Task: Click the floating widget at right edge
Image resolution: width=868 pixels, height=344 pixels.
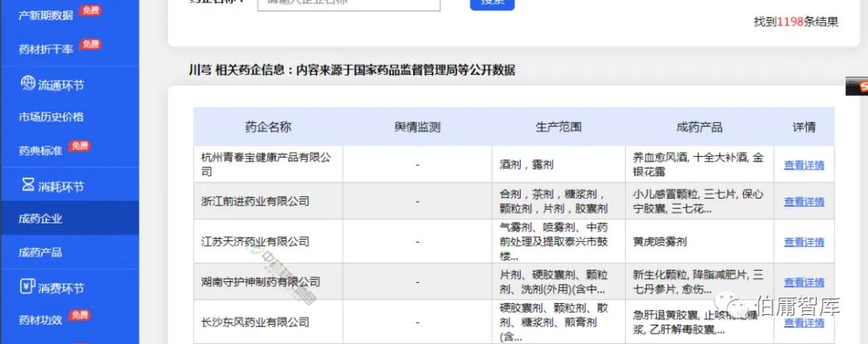Action: (x=857, y=86)
